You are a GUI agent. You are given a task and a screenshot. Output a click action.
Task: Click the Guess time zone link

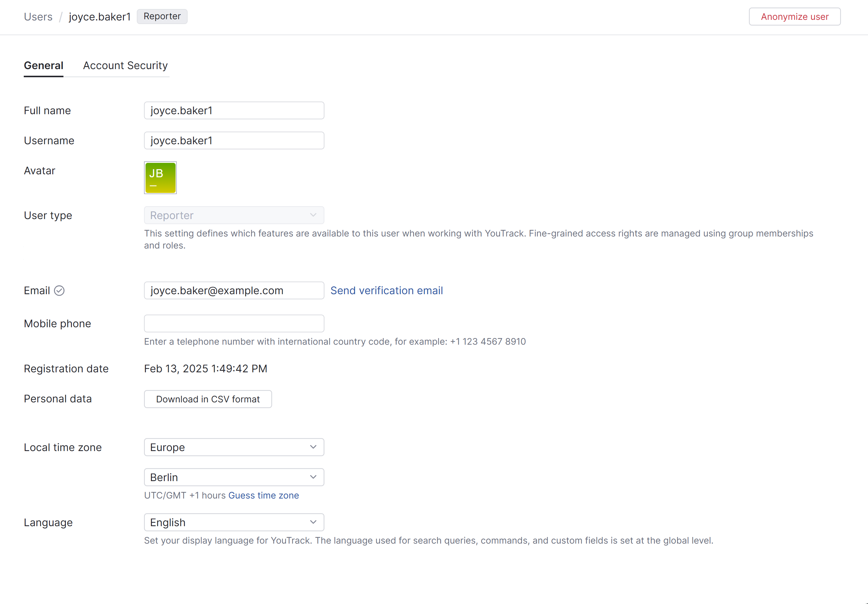pyautogui.click(x=263, y=495)
